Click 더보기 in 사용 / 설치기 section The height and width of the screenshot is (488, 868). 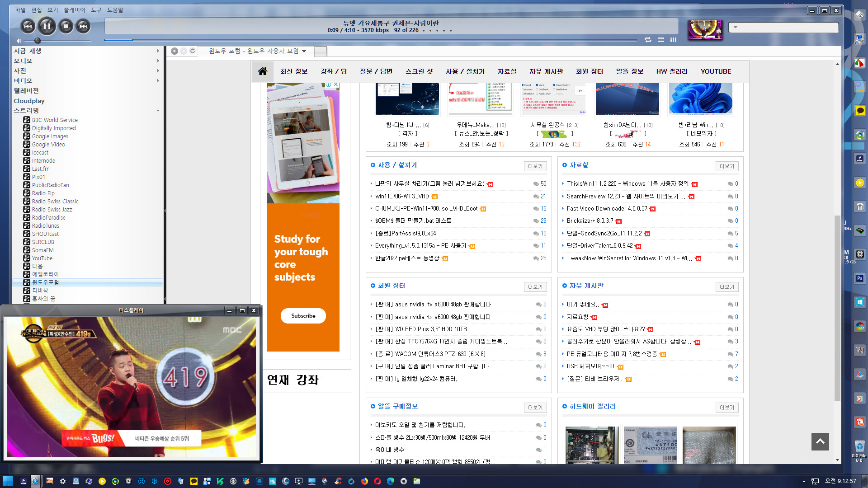[535, 166]
